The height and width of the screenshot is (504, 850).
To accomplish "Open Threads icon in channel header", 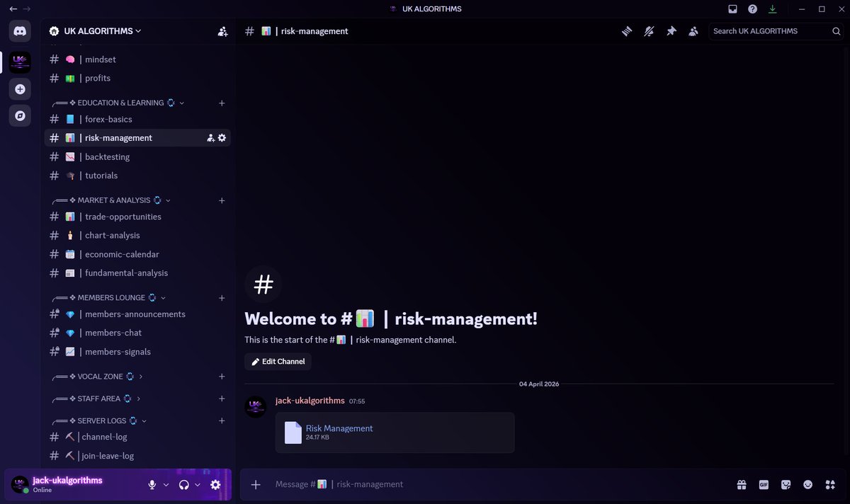I will tap(626, 31).
